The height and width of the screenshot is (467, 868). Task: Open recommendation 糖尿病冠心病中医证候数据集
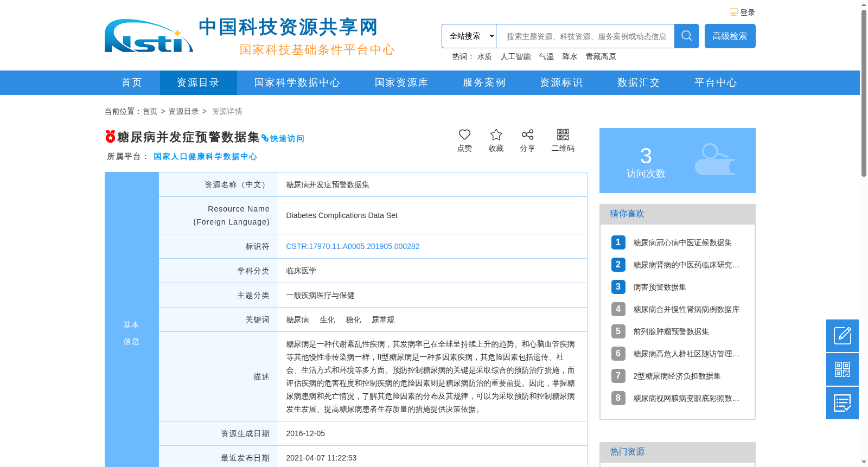pos(682,242)
